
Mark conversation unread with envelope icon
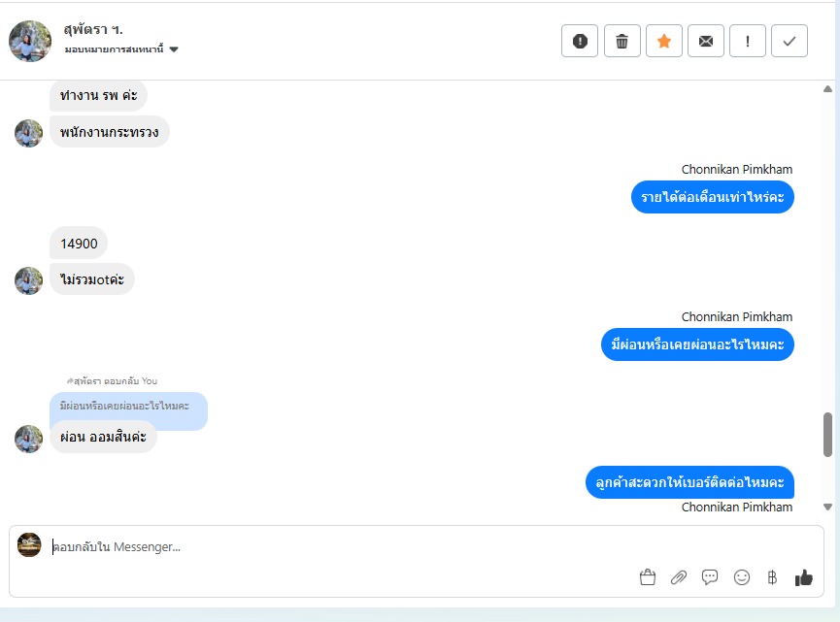(x=706, y=41)
